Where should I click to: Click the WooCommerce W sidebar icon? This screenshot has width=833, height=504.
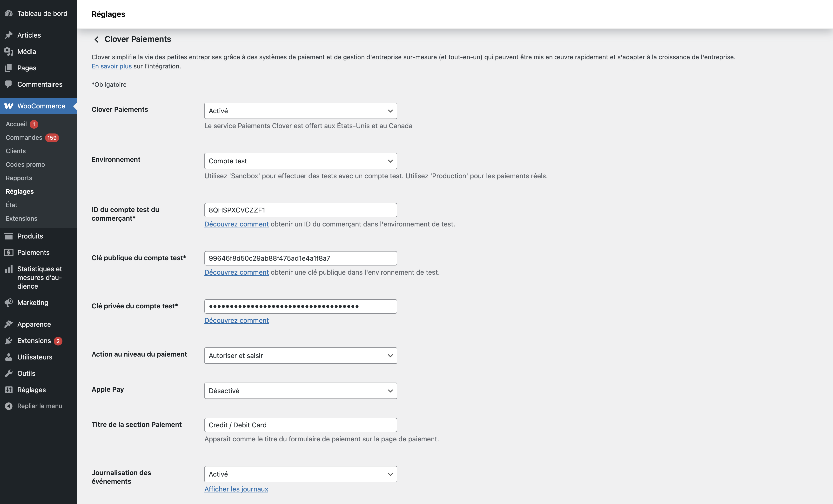click(x=9, y=106)
